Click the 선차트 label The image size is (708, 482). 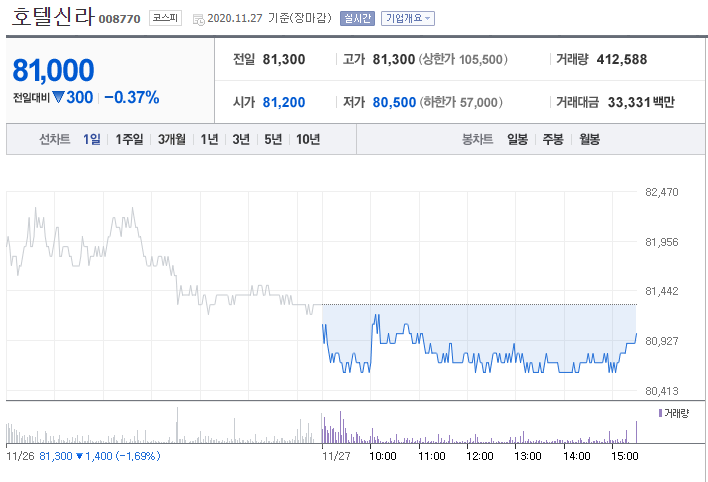(55, 139)
